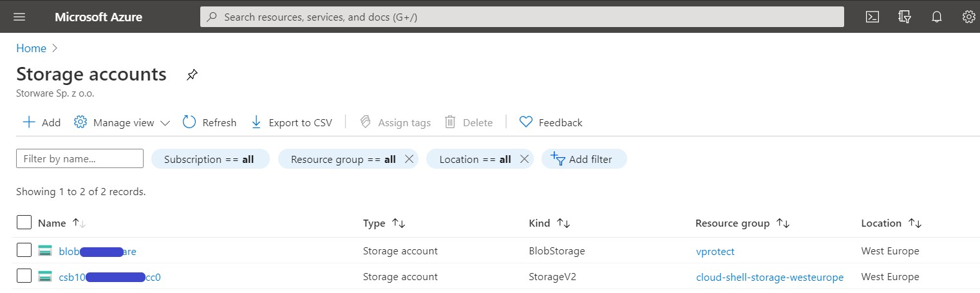The height and width of the screenshot is (293, 980).
Task: Remove the Resource group filter
Action: click(408, 159)
